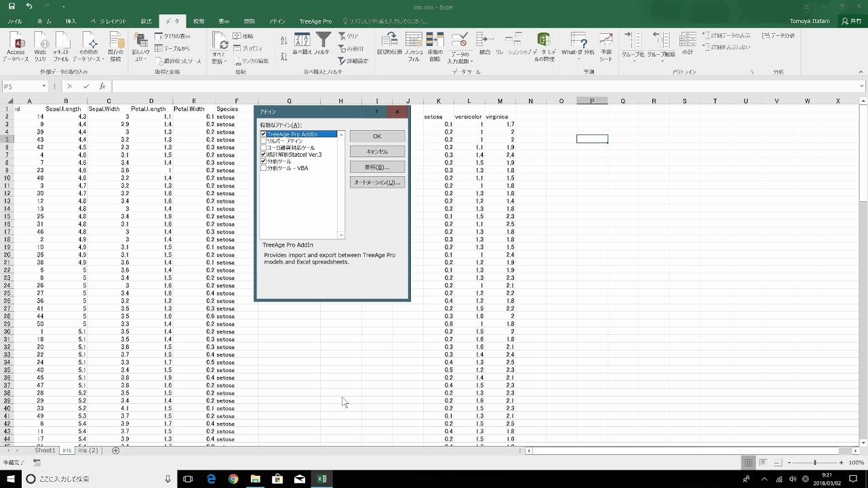Open Sheet1 worksheet tab
This screenshot has width=868, height=488.
[45, 450]
